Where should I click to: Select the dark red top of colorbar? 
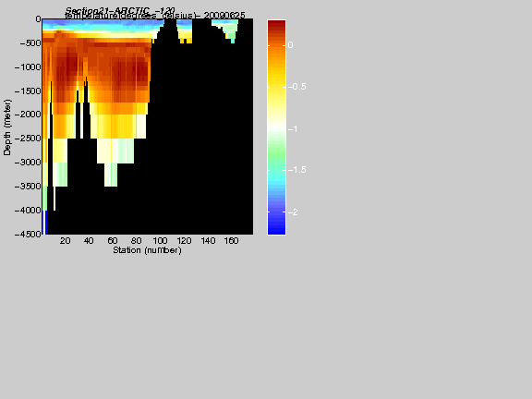276,26
